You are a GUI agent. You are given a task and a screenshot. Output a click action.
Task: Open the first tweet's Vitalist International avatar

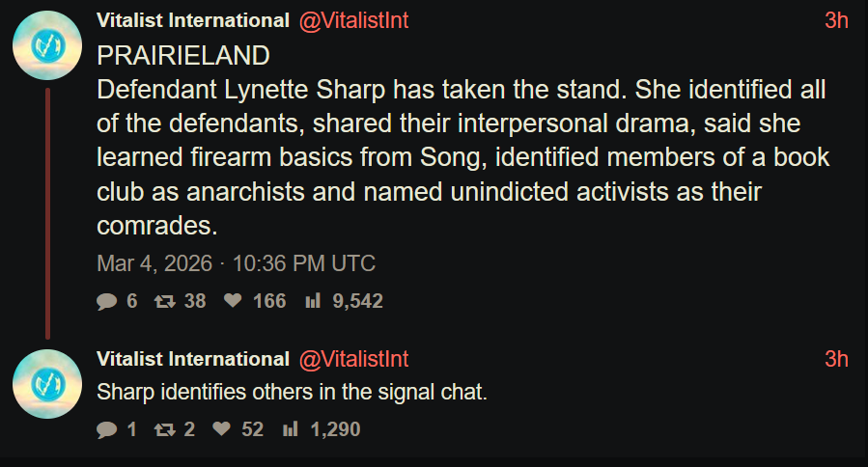click(x=46, y=45)
